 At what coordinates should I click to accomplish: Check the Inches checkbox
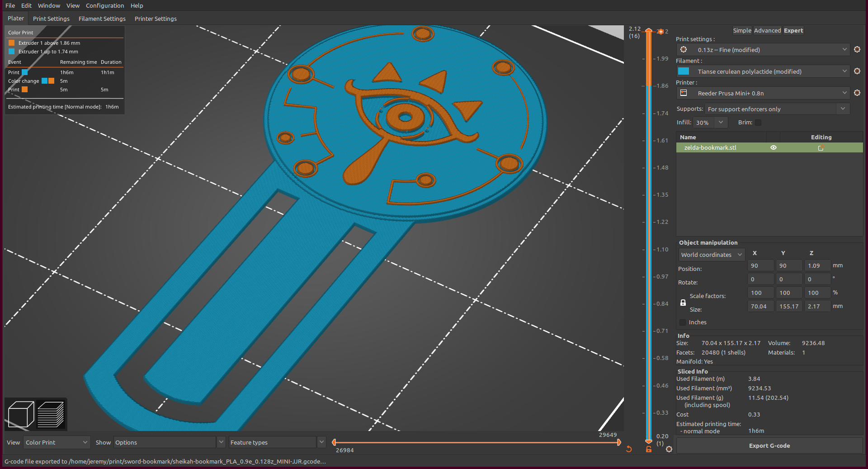[x=683, y=322]
